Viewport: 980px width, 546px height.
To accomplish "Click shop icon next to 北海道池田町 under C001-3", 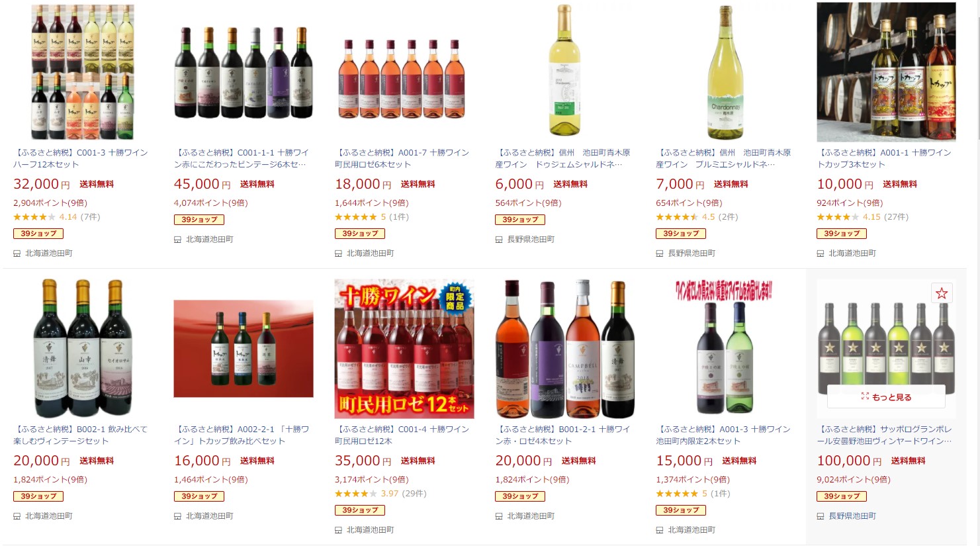I will point(17,253).
